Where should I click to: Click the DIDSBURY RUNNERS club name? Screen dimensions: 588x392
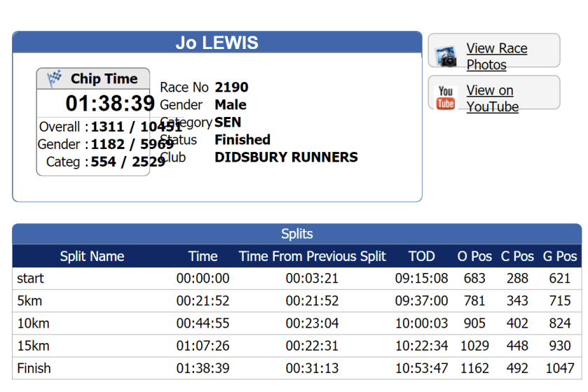(x=286, y=157)
